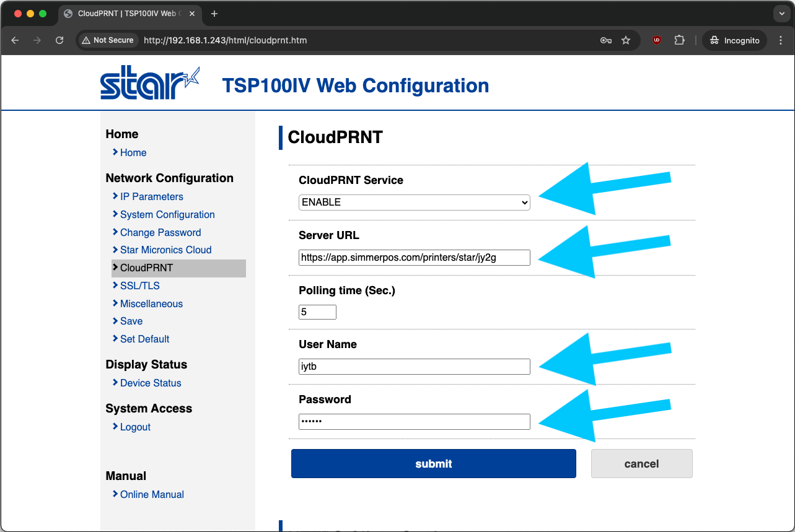Open SSL/TLS settings page
Viewport: 795px width, 532px height.
[x=139, y=286]
